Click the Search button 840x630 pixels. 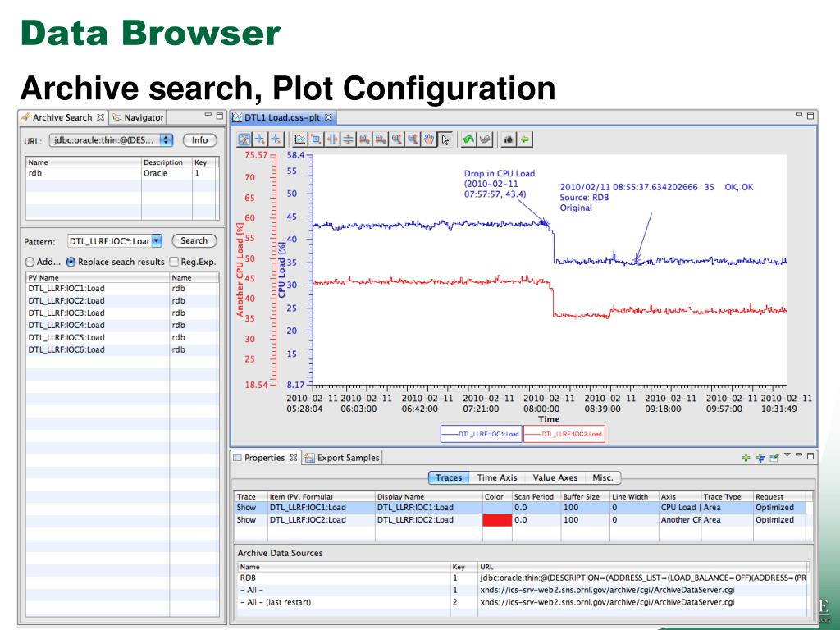[x=194, y=241]
